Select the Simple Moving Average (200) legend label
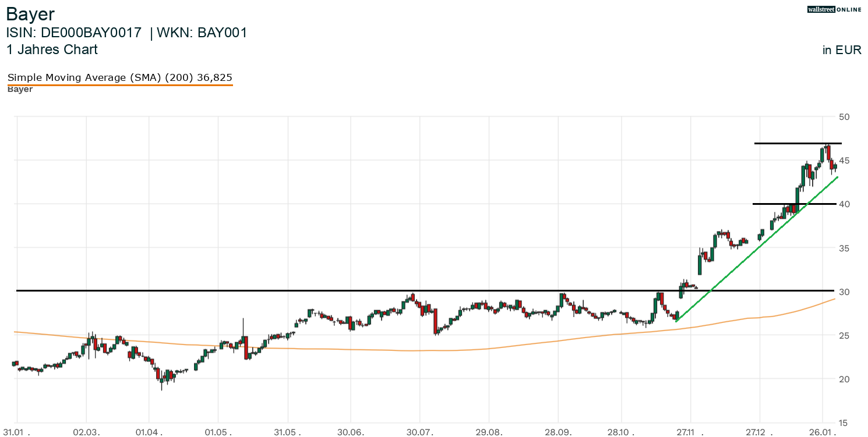Image resolution: width=868 pixels, height=437 pixels. [x=120, y=77]
